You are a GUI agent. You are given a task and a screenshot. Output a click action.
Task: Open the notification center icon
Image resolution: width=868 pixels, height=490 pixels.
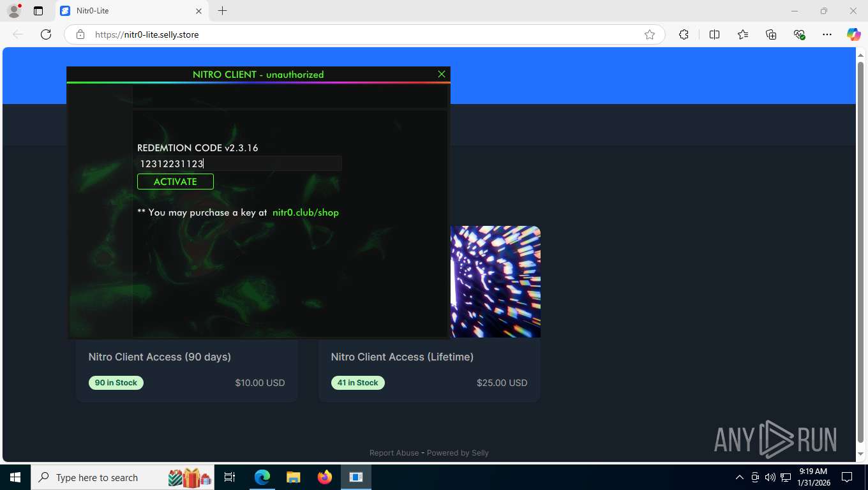tap(847, 477)
